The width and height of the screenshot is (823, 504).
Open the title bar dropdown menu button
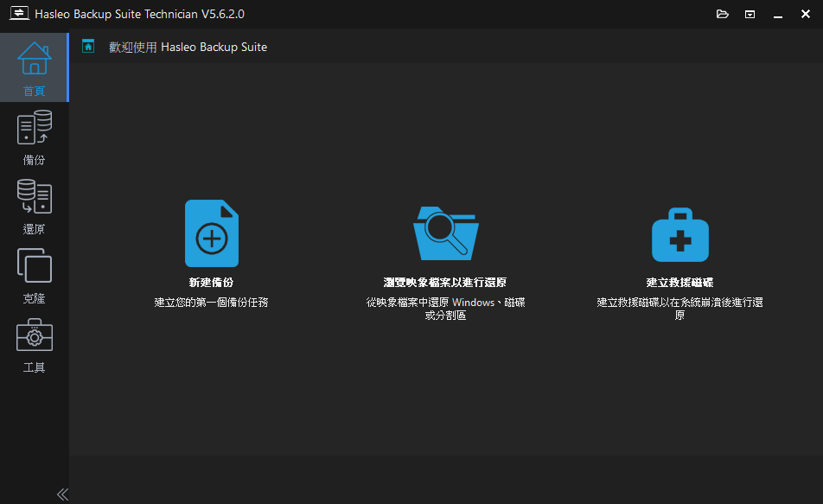pyautogui.click(x=750, y=14)
